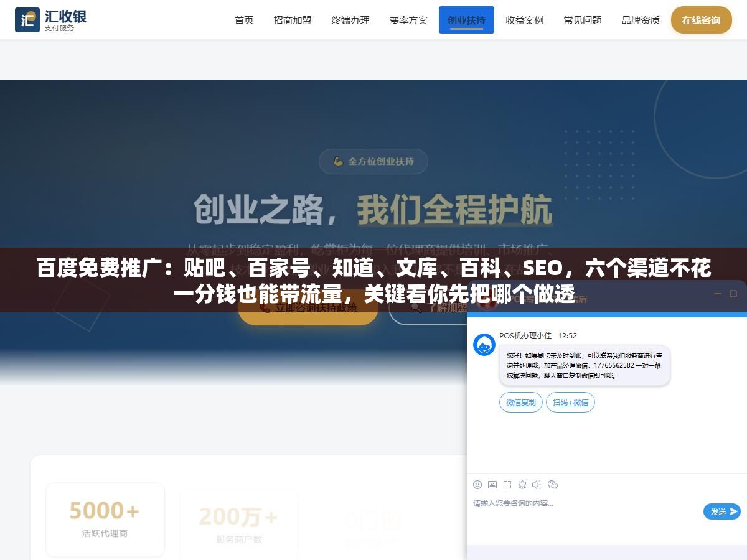Screen dimensions: 747x560
Task: Send the chat message with 发送
Action: [722, 511]
